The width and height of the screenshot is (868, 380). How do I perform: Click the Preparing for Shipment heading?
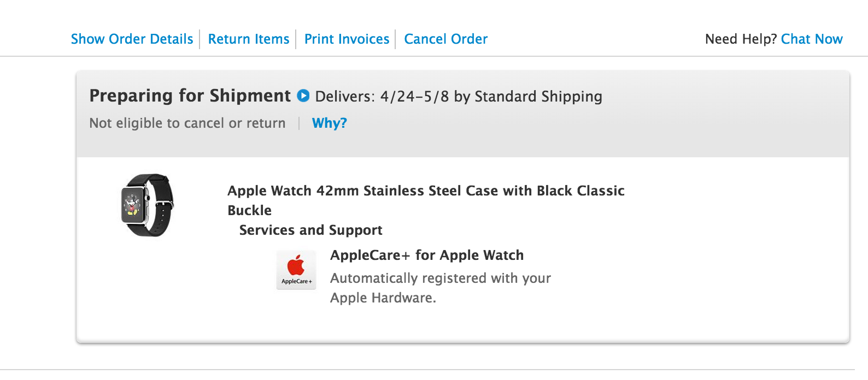(190, 96)
